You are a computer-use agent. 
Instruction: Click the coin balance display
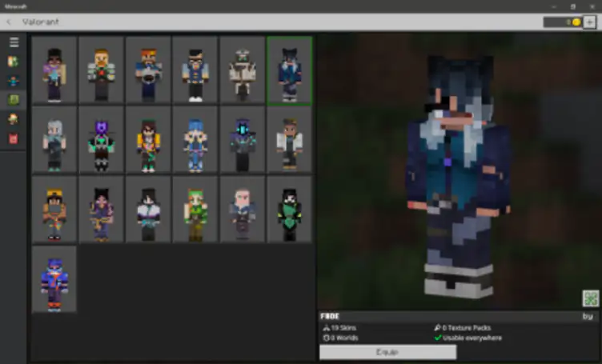tap(563, 22)
